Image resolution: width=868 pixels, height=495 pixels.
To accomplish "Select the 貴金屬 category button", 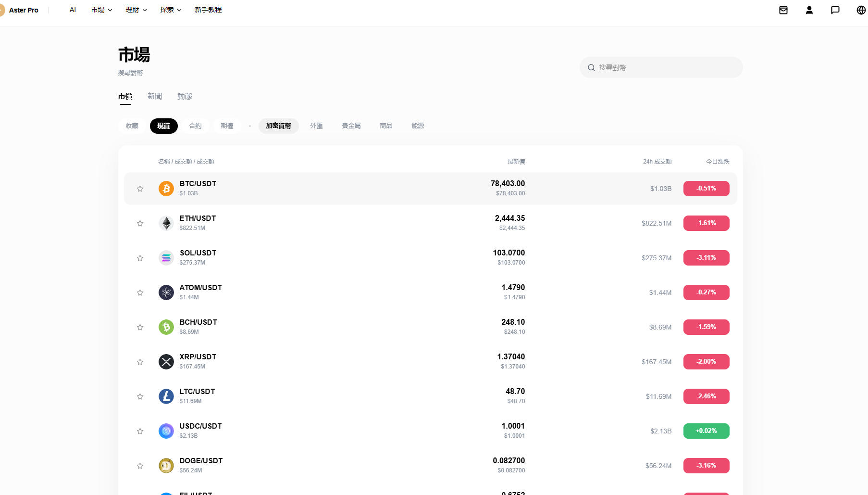I will click(351, 126).
